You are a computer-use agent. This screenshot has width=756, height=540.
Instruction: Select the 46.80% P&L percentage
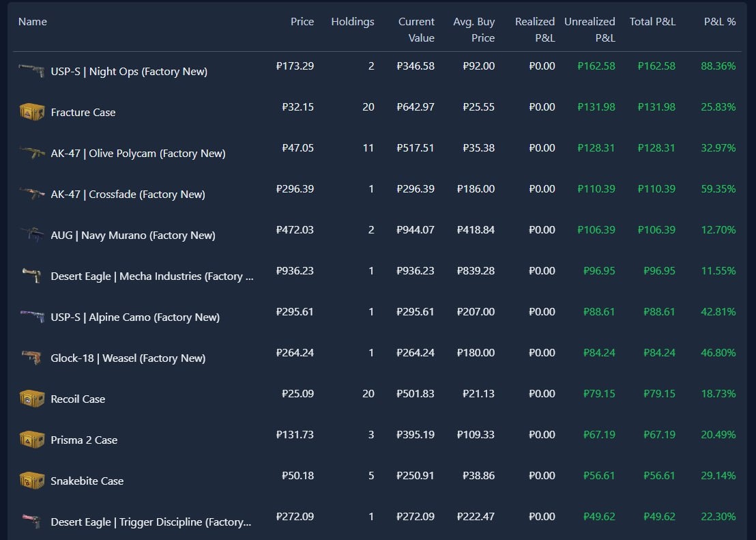point(718,353)
